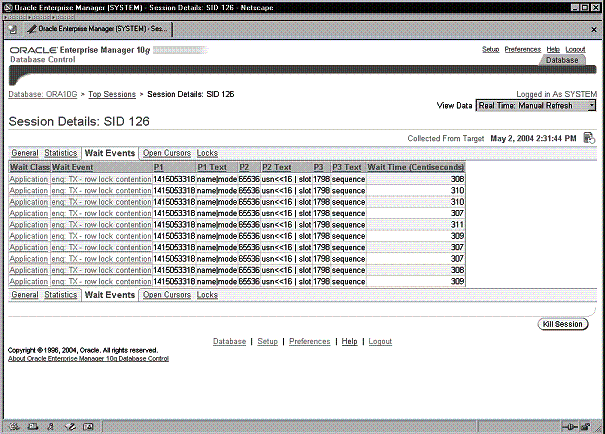
Task: Select the Wait Events tab below the table
Action: click(x=110, y=295)
